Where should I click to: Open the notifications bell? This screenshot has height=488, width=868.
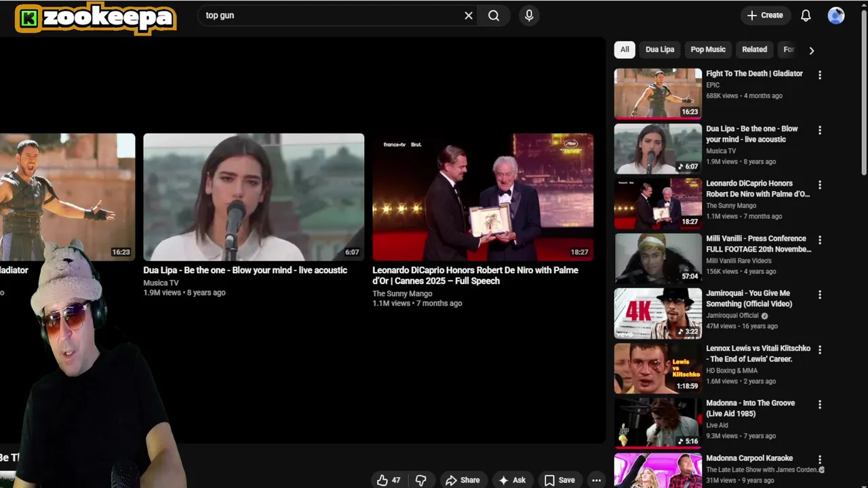[x=806, y=16]
